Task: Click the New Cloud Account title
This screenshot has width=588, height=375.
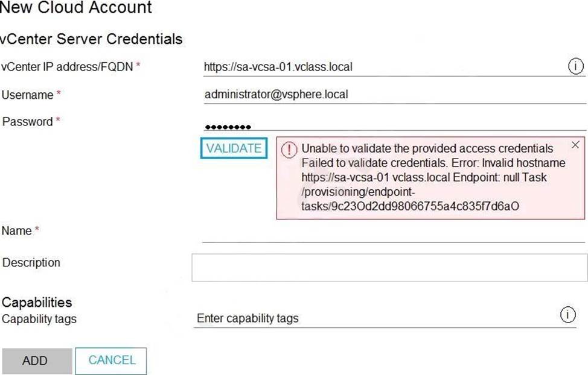Action: click(76, 7)
